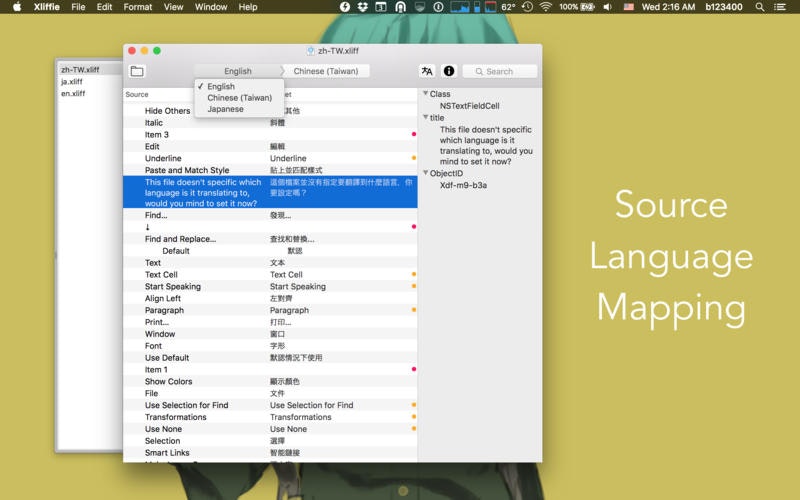Open the Xliffie application menu
This screenshot has width=800, height=500.
[46, 7]
